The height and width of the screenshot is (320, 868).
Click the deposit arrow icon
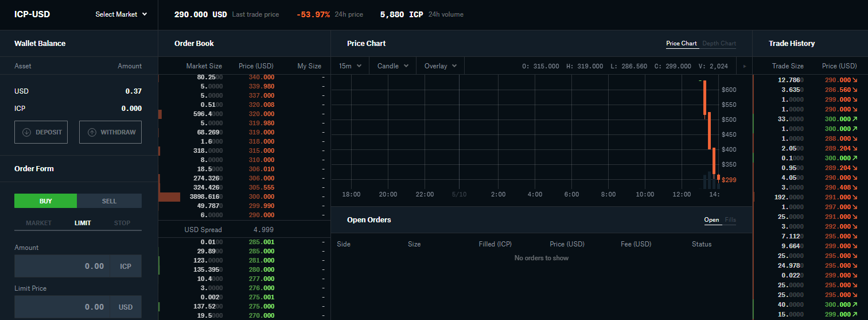pos(26,132)
